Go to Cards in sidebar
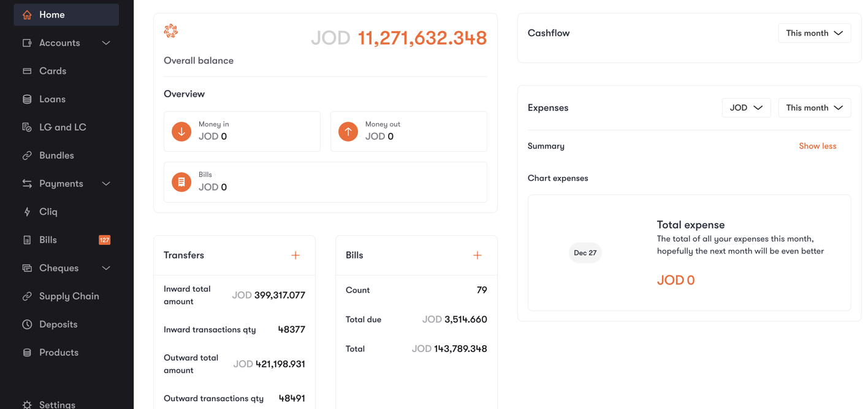 point(52,71)
